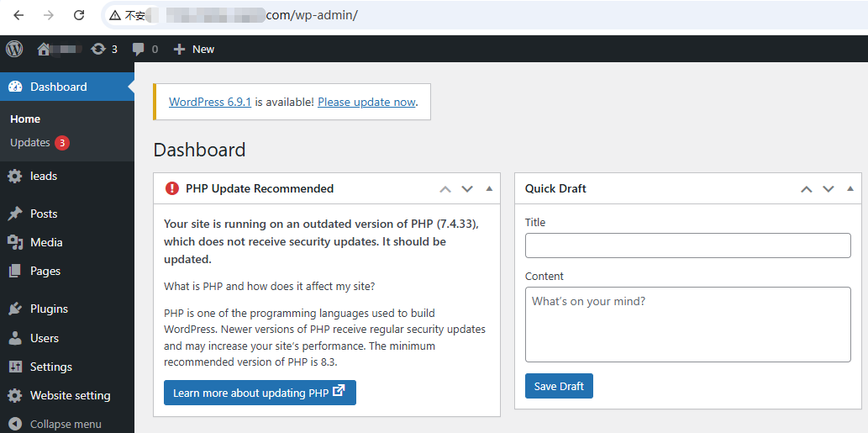Viewport: 868px width, 433px height.
Task: Click the Please update now link
Action: coord(366,102)
